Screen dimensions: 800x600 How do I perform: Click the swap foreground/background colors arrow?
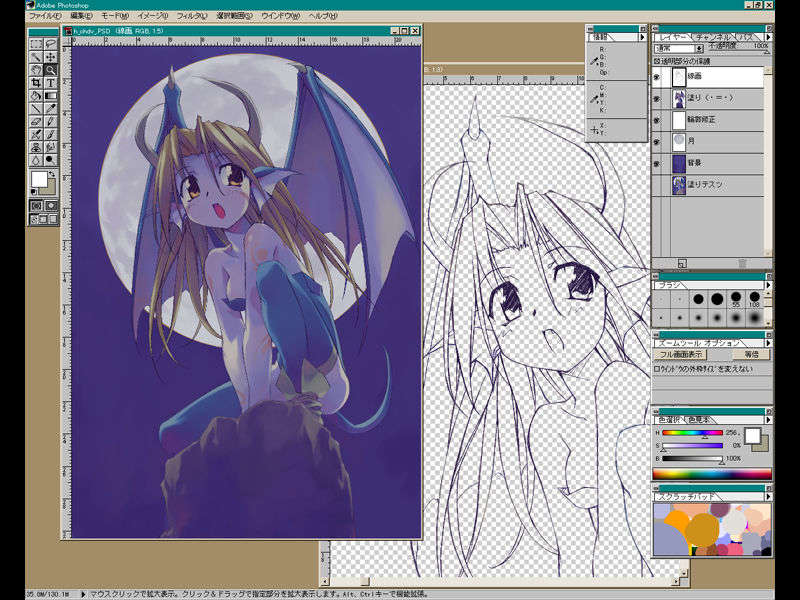(52, 174)
